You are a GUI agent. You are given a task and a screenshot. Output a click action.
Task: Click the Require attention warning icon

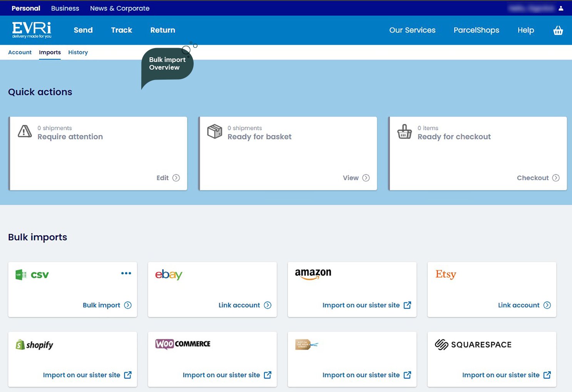tap(25, 132)
